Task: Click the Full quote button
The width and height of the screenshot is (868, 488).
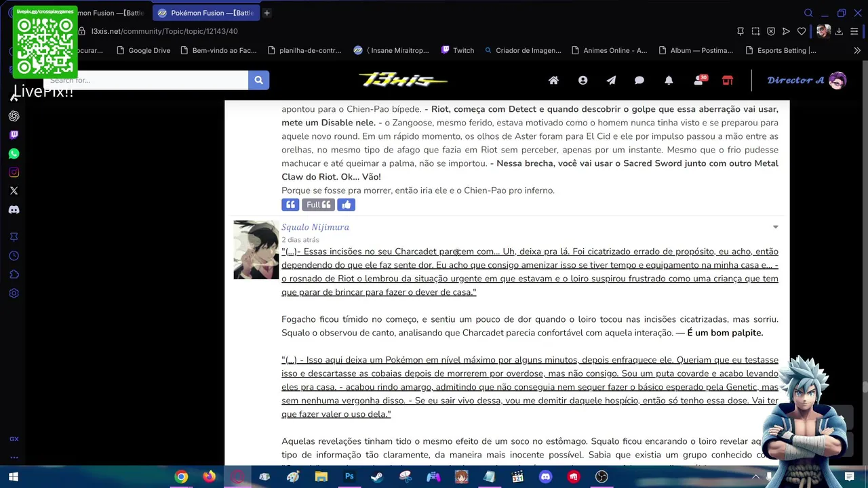Action: (318, 205)
